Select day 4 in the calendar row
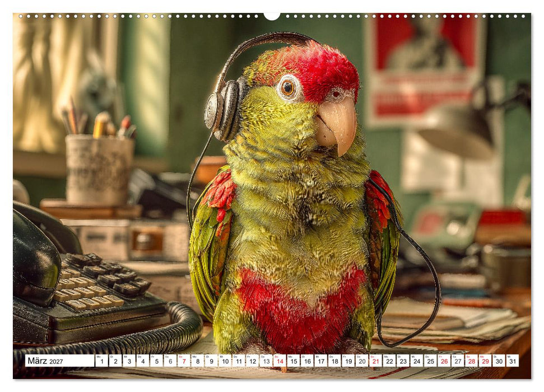544x392 pixels. tap(143, 361)
